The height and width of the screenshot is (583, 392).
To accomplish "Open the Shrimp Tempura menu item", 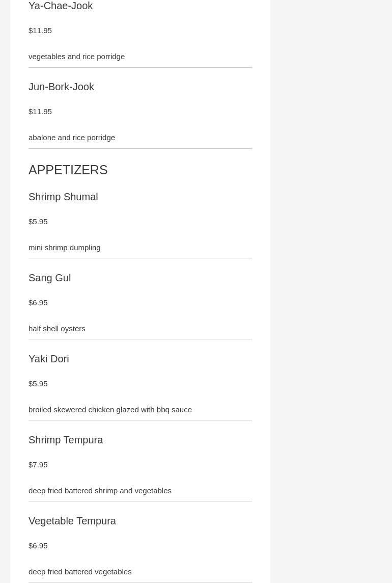I will tap(66, 440).
